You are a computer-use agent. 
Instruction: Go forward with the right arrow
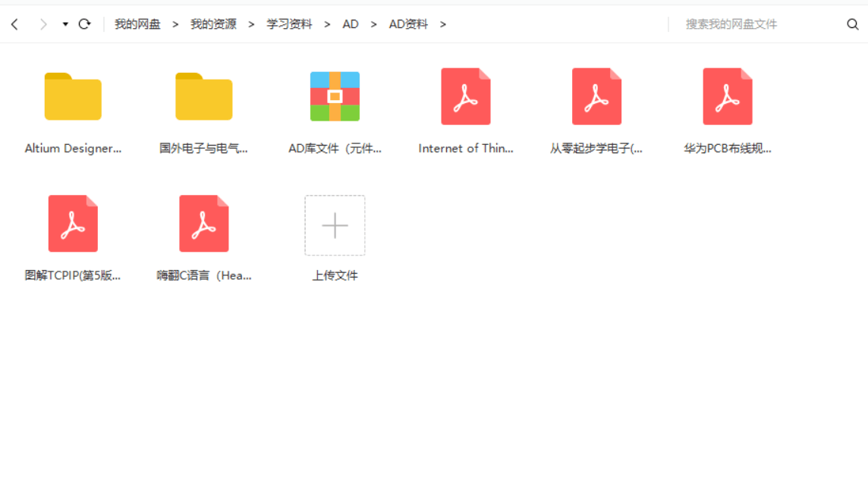tap(43, 24)
